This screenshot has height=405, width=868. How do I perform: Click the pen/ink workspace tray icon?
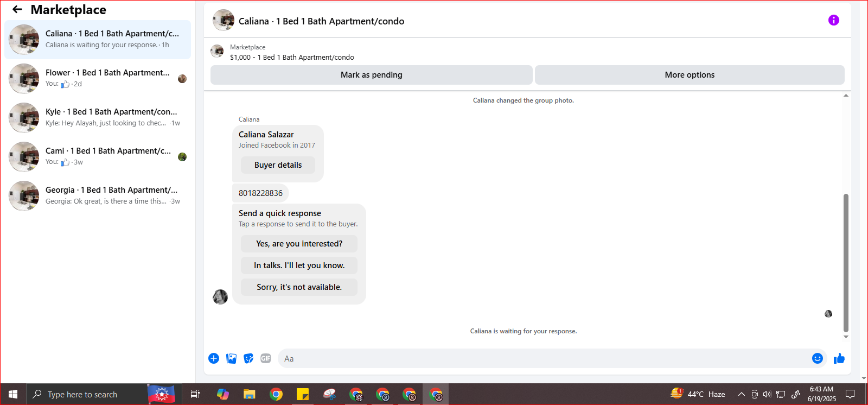[x=795, y=394]
